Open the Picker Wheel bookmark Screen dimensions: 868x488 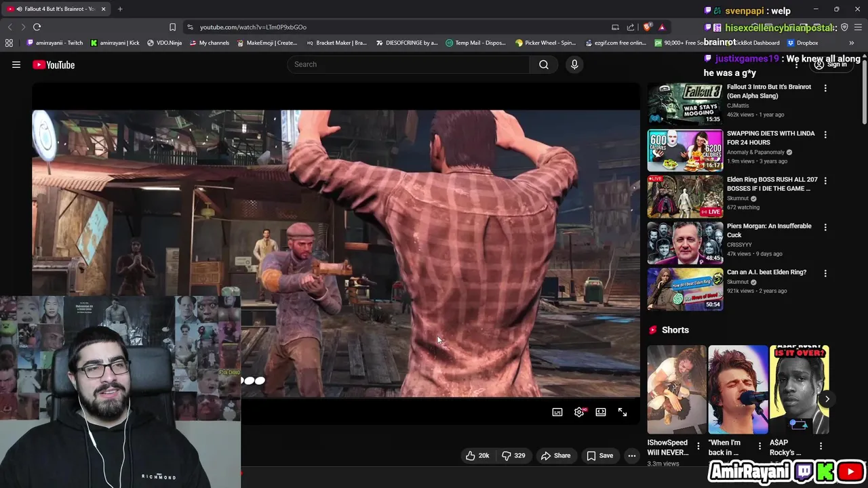[545, 43]
